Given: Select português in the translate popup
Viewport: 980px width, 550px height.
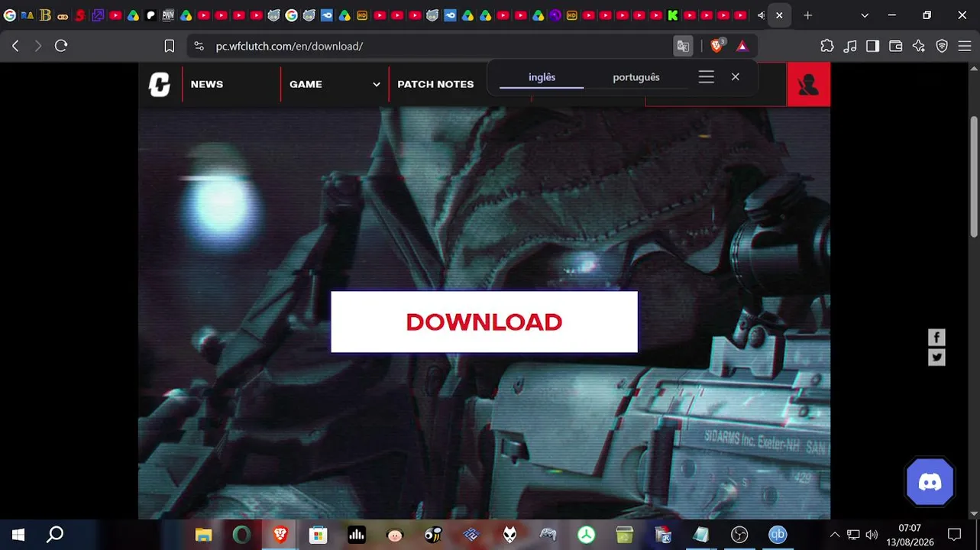Looking at the screenshot, I should click(x=636, y=77).
